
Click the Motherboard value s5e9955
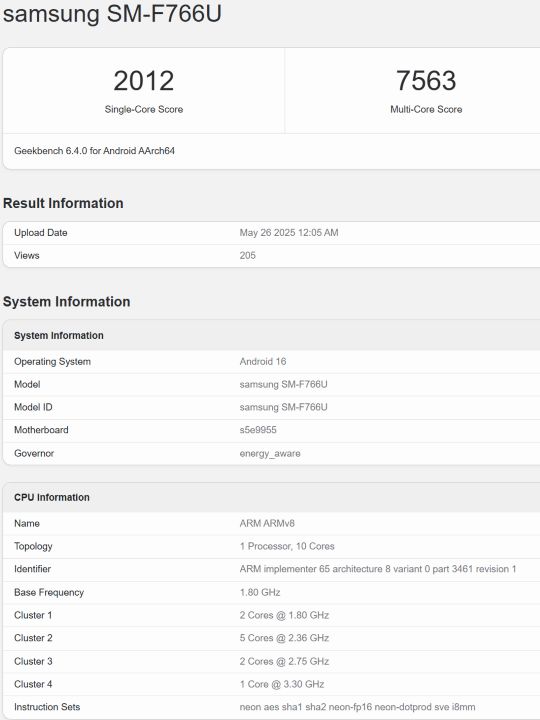[258, 430]
